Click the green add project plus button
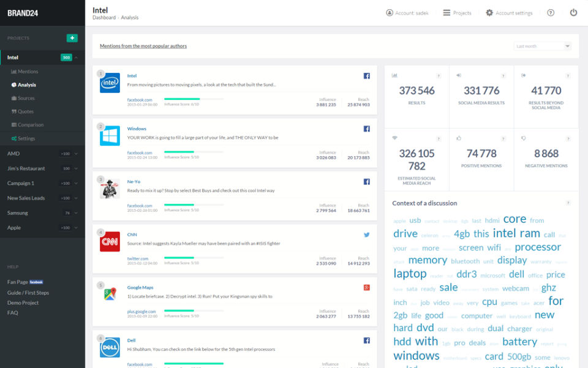Image resolution: width=588 pixels, height=368 pixels. [72, 38]
